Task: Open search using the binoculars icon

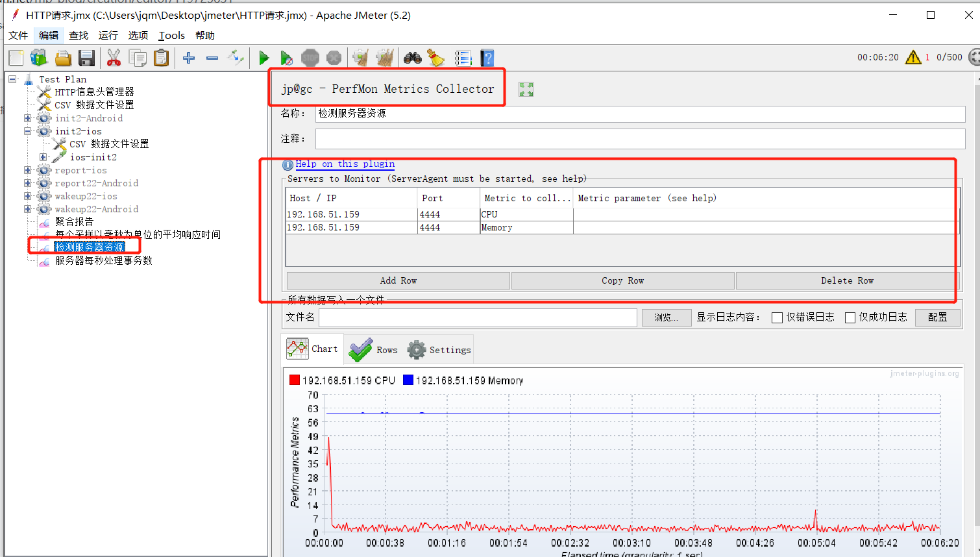Action: point(411,58)
